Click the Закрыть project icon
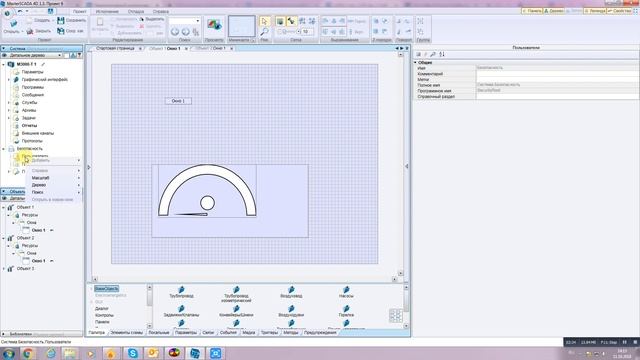This screenshot has width=640, height=360. click(30, 31)
